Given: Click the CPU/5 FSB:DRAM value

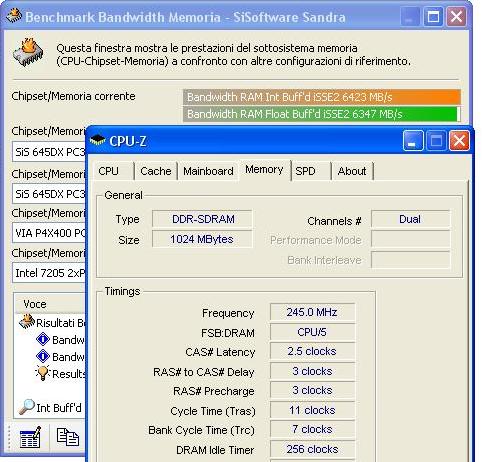Looking at the screenshot, I should (x=312, y=332).
